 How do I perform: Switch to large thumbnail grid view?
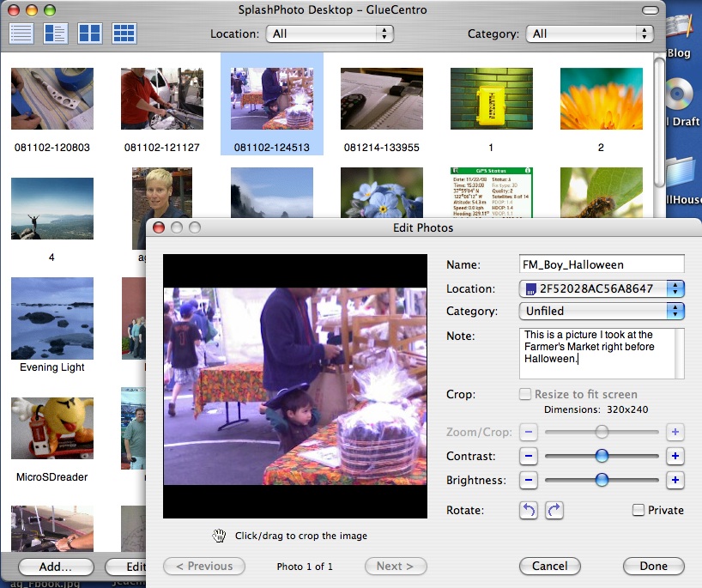89,33
